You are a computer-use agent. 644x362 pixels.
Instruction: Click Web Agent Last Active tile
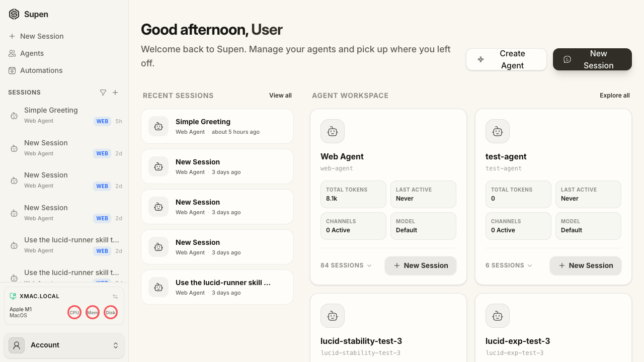423,194
